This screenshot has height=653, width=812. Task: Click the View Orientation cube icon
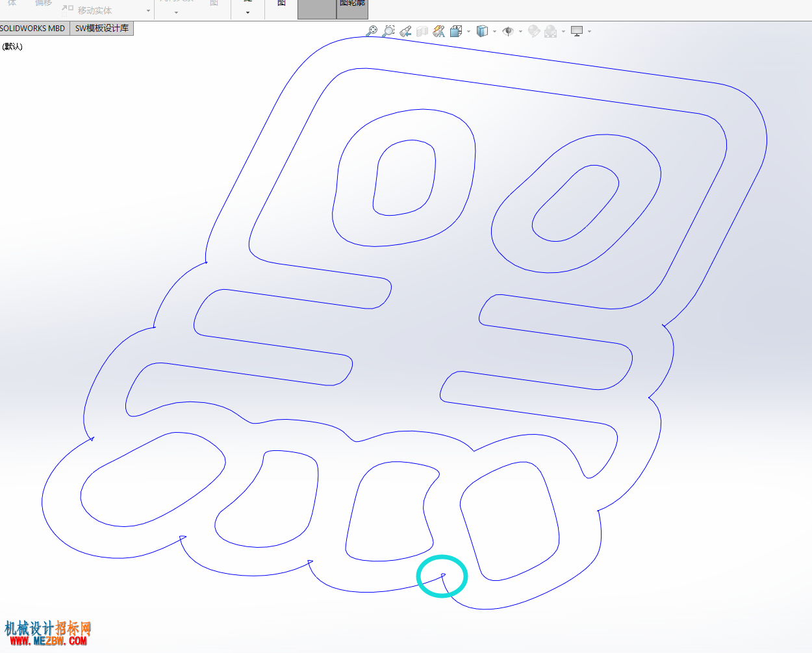(x=456, y=31)
